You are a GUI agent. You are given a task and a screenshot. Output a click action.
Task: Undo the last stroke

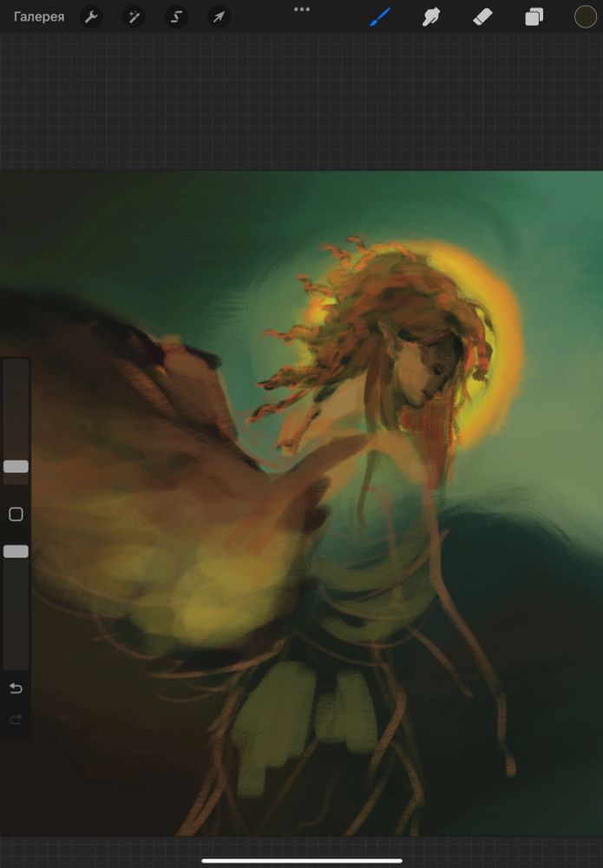pos(16,688)
